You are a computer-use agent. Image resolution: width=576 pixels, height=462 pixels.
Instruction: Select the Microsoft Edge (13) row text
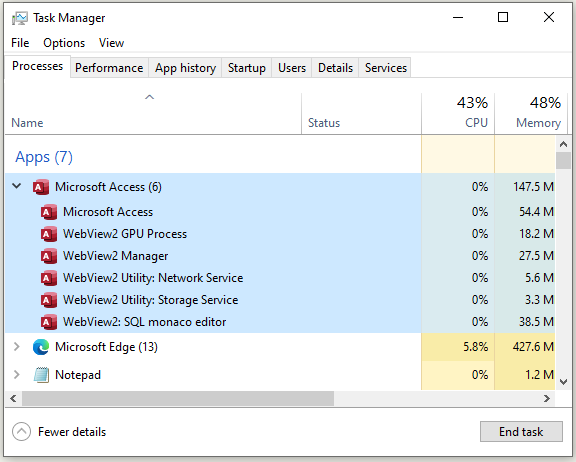click(x=106, y=347)
